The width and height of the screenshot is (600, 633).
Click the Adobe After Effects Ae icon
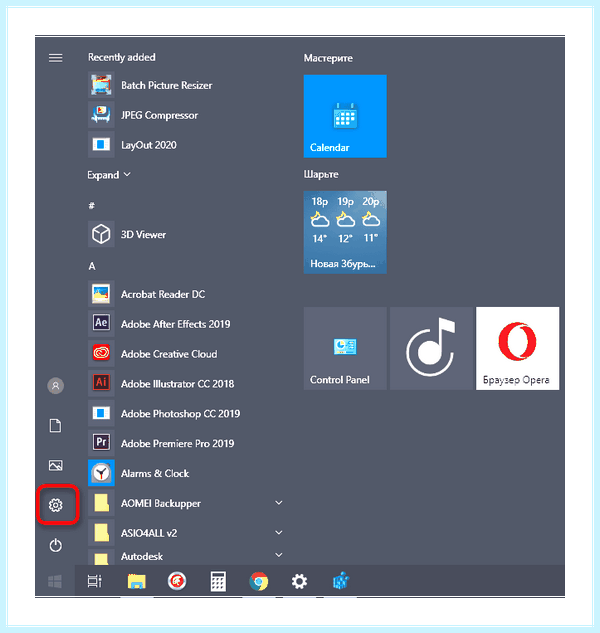[x=101, y=323]
